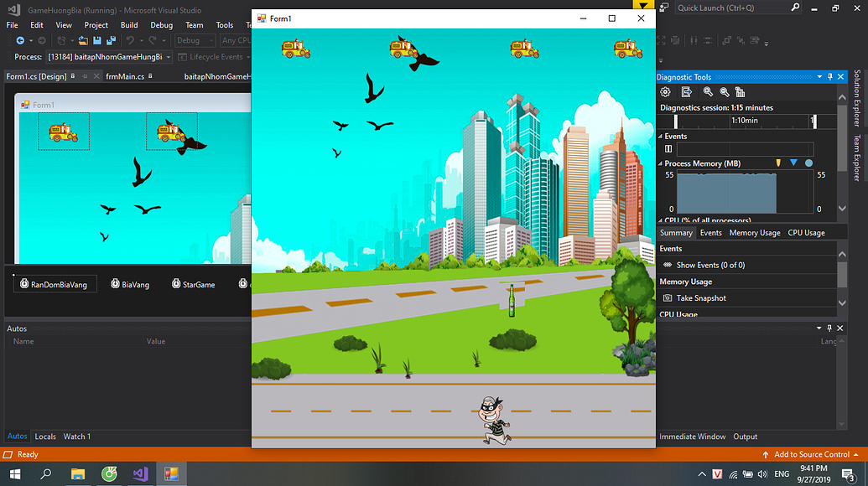
Task: Select the StarGame timer component
Action: pos(193,285)
